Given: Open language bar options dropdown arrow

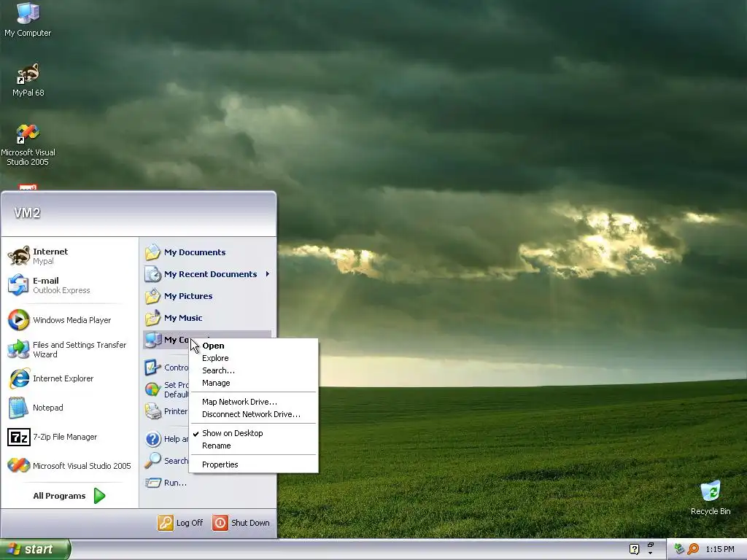Looking at the screenshot, I should [650, 553].
